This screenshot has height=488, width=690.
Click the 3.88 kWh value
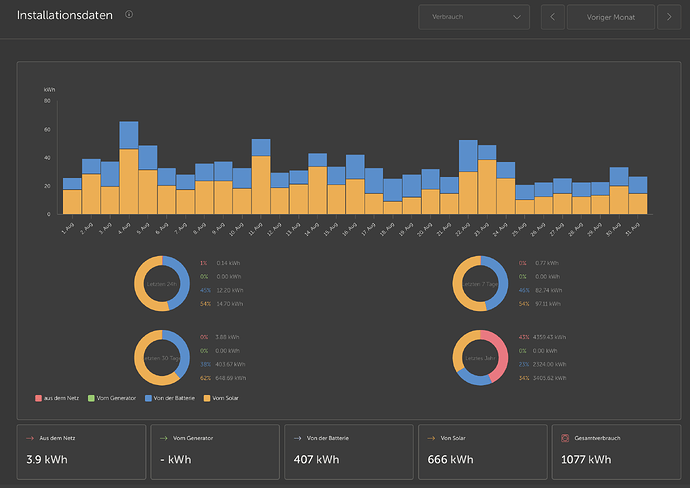tap(227, 337)
